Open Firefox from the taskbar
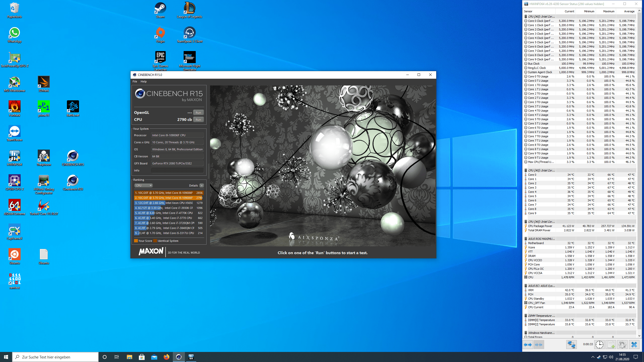Image resolution: width=644 pixels, height=362 pixels. (166, 357)
